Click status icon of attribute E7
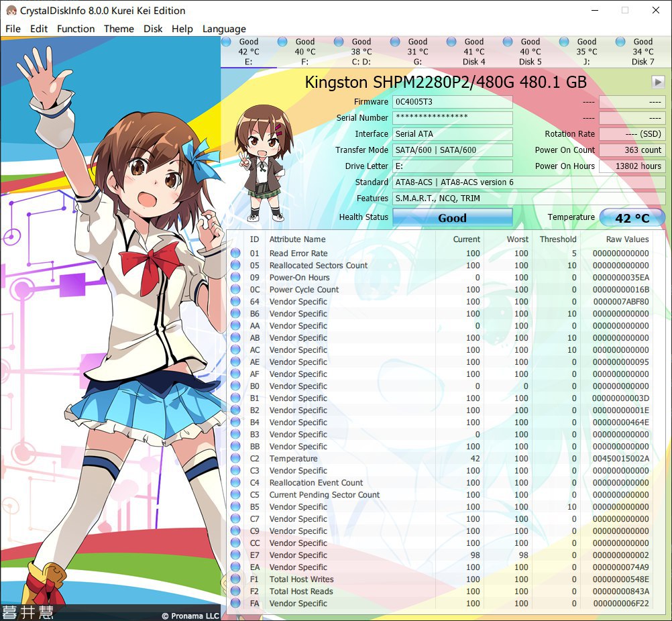 click(x=235, y=555)
